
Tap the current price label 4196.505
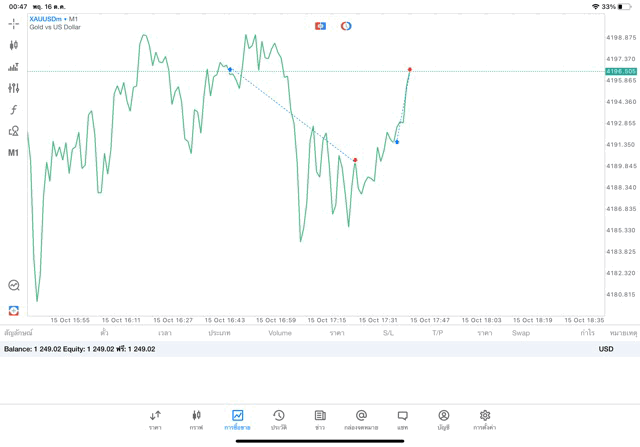pos(620,71)
